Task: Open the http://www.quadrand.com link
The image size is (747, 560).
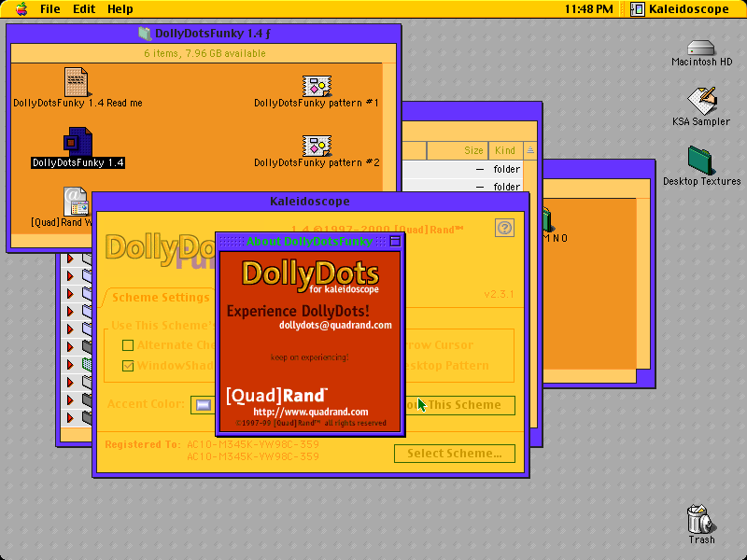Action: click(311, 412)
